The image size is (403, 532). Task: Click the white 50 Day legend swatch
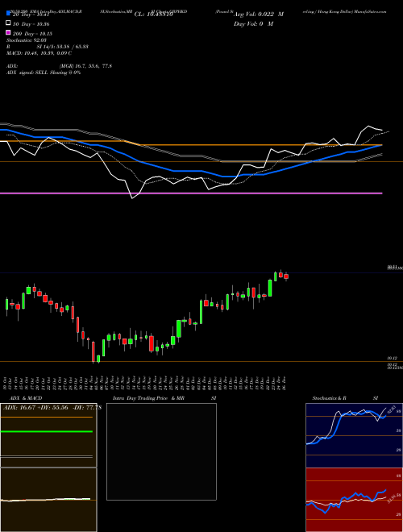[8, 23]
